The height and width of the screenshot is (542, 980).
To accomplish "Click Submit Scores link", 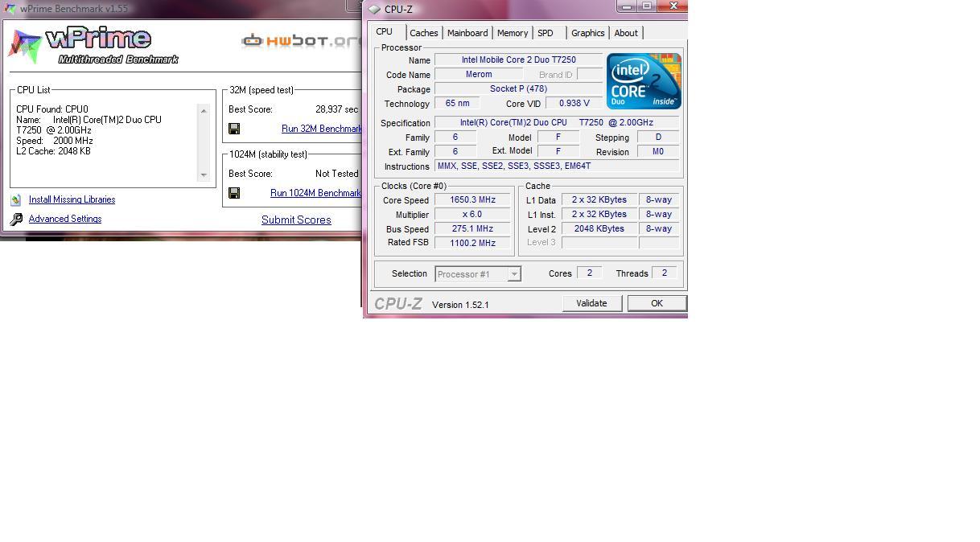I will (x=296, y=220).
